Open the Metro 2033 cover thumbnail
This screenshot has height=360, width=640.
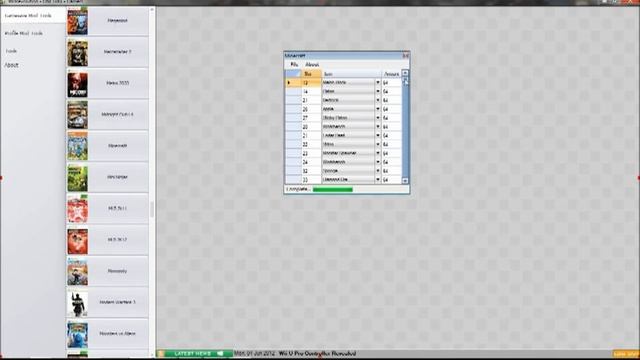coord(77,84)
